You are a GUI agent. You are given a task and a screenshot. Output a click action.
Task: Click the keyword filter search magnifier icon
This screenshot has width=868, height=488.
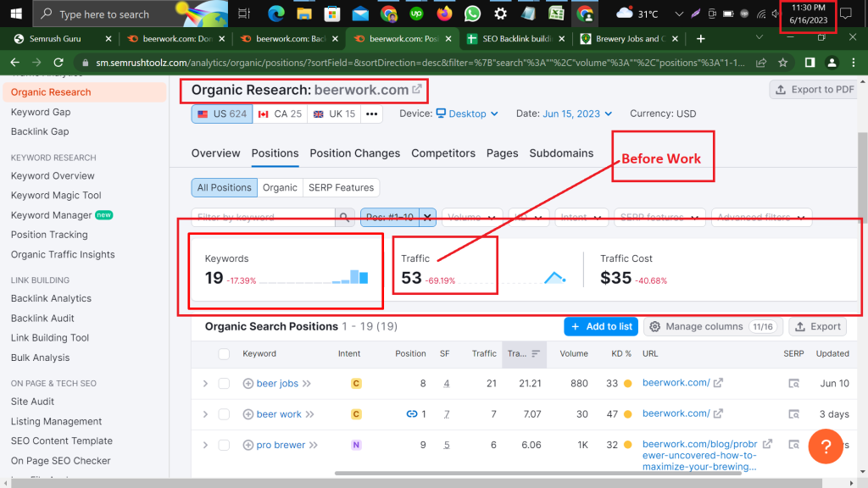pyautogui.click(x=344, y=218)
